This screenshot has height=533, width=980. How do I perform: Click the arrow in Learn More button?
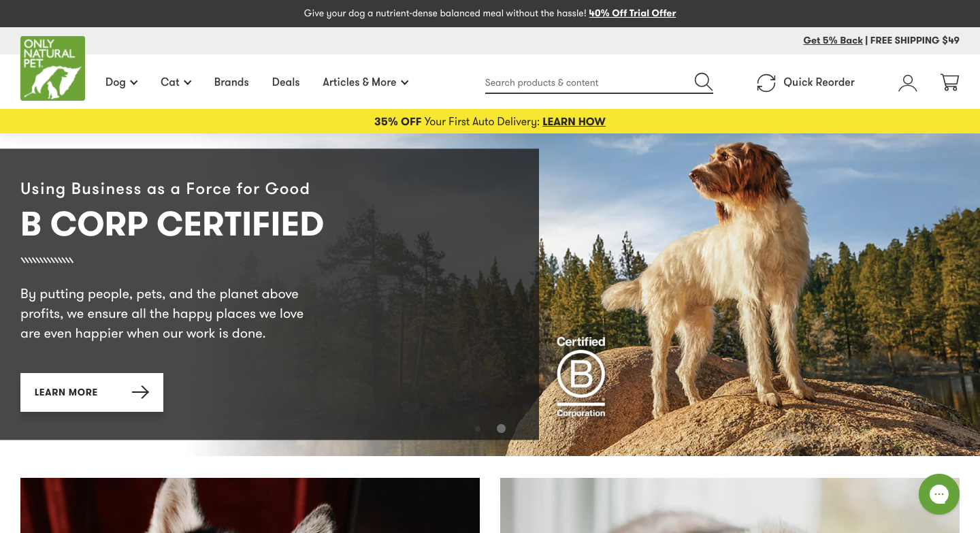(x=140, y=392)
